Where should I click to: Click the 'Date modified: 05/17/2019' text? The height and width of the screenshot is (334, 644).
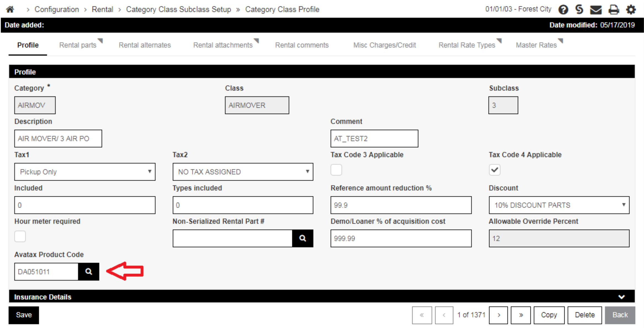point(592,25)
